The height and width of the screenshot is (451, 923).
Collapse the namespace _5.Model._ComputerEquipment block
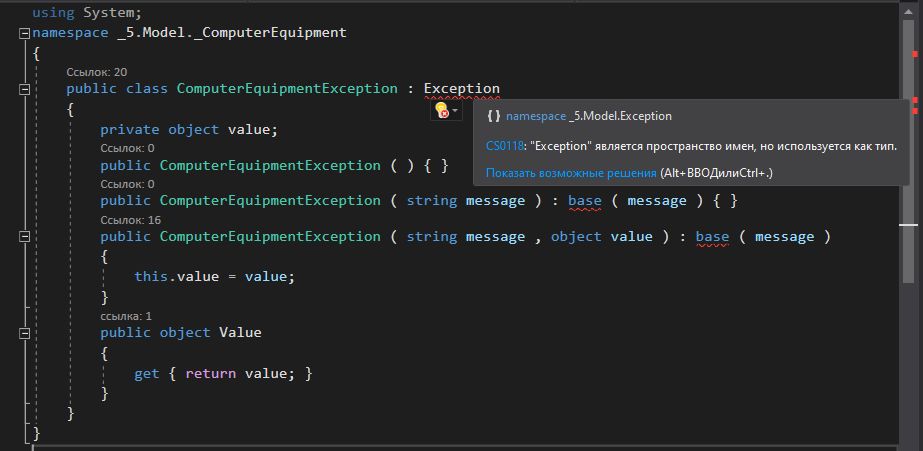24,34
